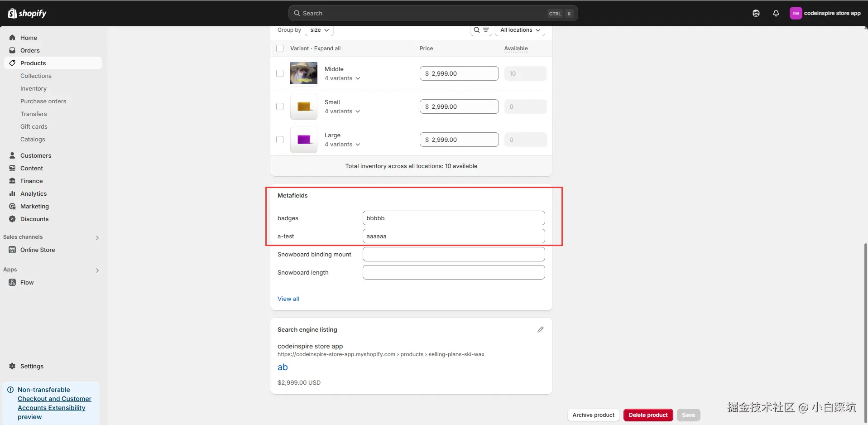The image size is (868, 425).
Task: Click the Orders inbox icon in sidebar
Action: click(x=12, y=50)
